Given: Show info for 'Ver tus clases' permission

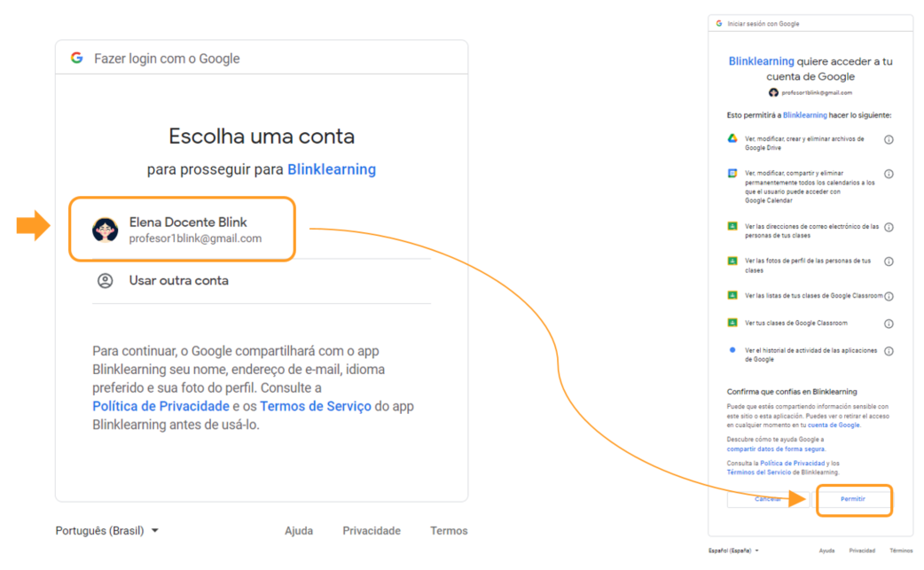Looking at the screenshot, I should point(889,324).
